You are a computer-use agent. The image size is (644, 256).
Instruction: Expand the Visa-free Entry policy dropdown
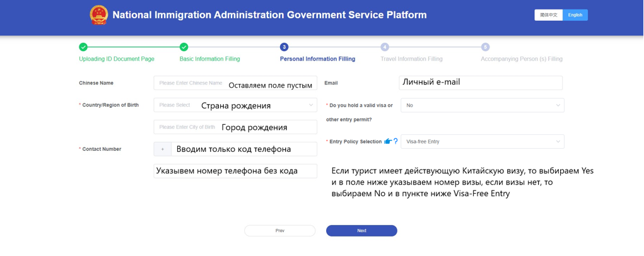click(x=483, y=142)
